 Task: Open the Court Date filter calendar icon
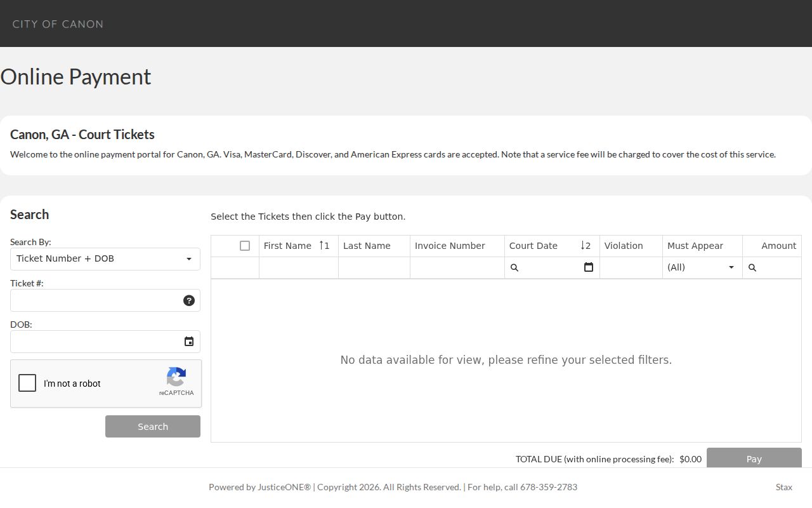click(589, 267)
